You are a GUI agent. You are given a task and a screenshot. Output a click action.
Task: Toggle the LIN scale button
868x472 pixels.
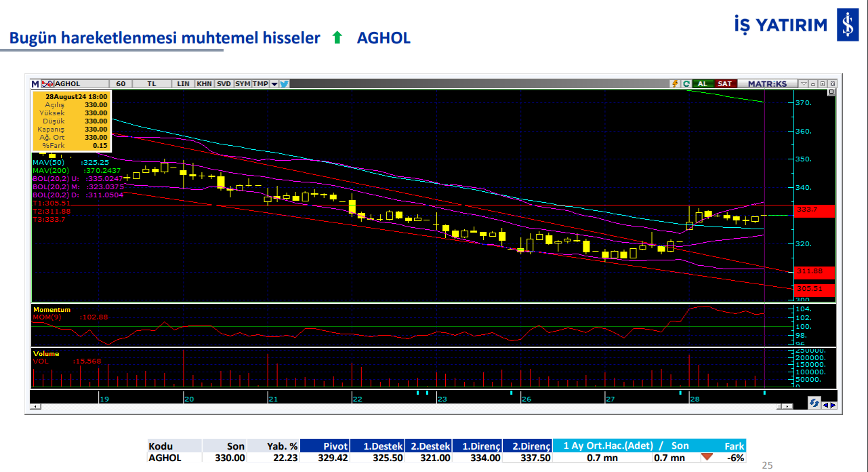tap(183, 84)
